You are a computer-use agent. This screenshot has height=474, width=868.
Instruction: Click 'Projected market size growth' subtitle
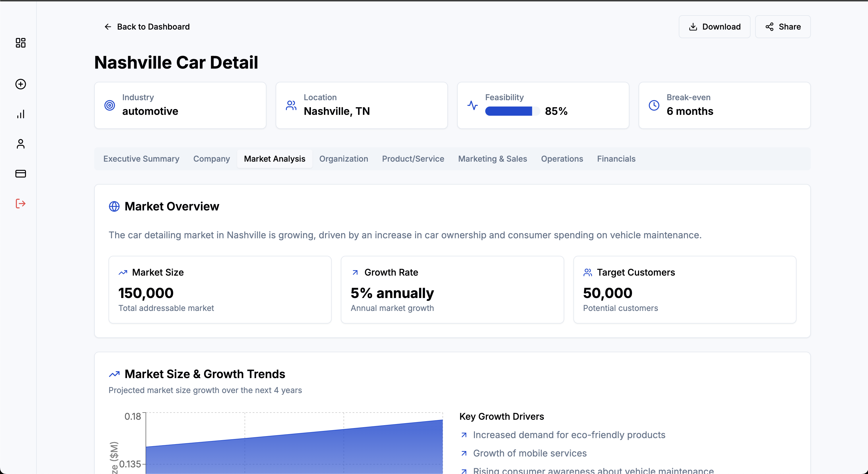[205, 390]
